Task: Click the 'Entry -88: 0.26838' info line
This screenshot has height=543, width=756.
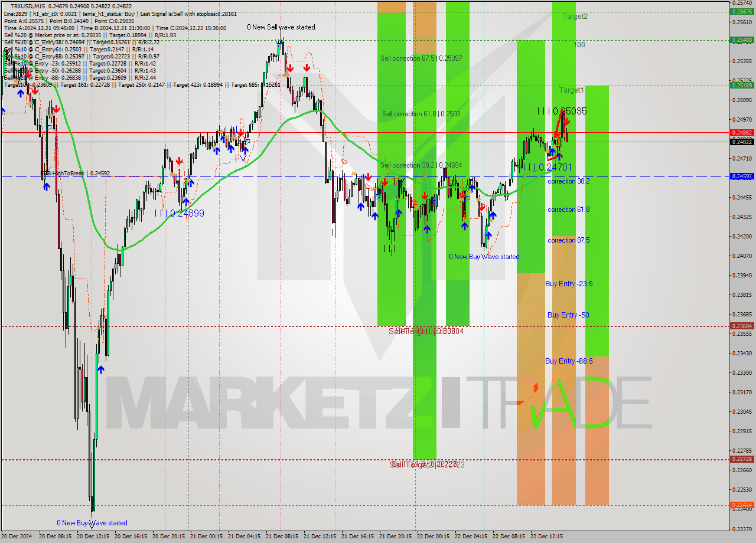Action: (x=80, y=77)
